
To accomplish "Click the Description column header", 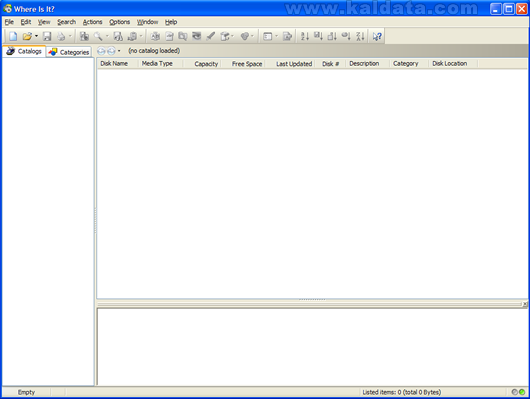I will (x=367, y=64).
